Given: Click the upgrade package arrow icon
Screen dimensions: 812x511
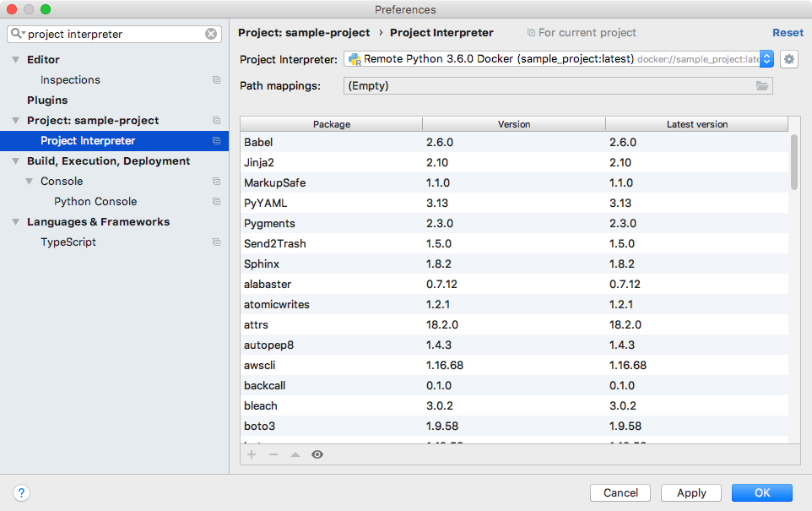Looking at the screenshot, I should [x=295, y=454].
